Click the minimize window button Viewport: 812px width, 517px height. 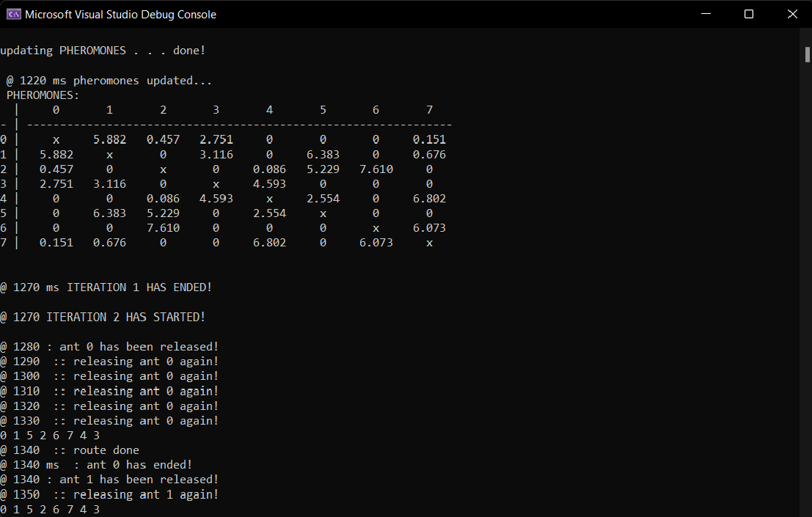(706, 13)
